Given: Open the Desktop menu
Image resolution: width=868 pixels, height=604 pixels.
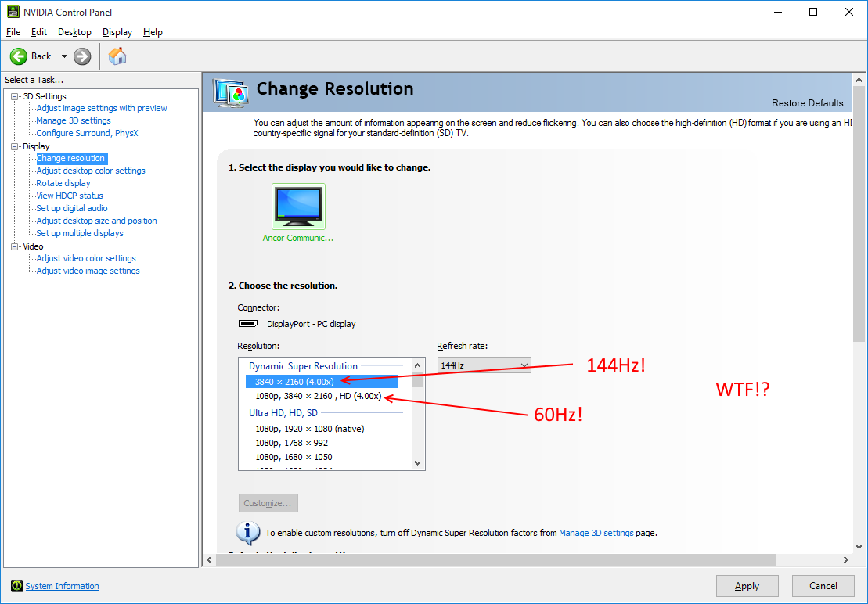Looking at the screenshot, I should pyautogui.click(x=74, y=32).
